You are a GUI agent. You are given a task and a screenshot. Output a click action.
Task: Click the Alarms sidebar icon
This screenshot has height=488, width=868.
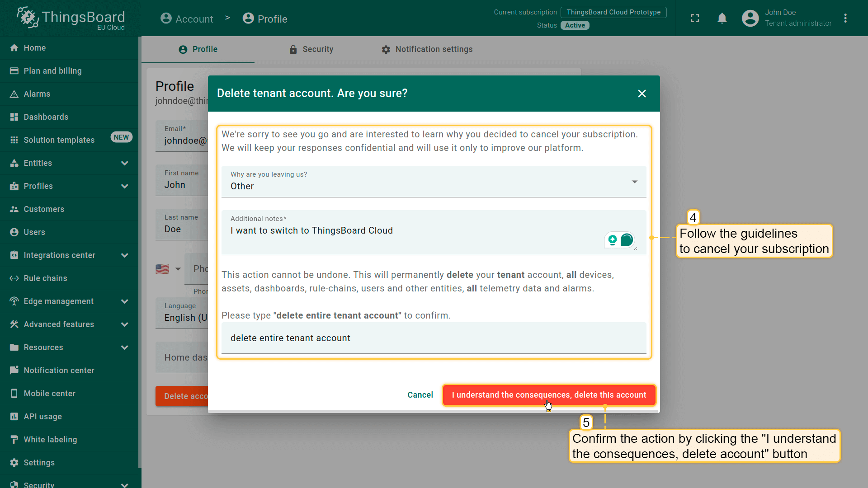(x=14, y=94)
